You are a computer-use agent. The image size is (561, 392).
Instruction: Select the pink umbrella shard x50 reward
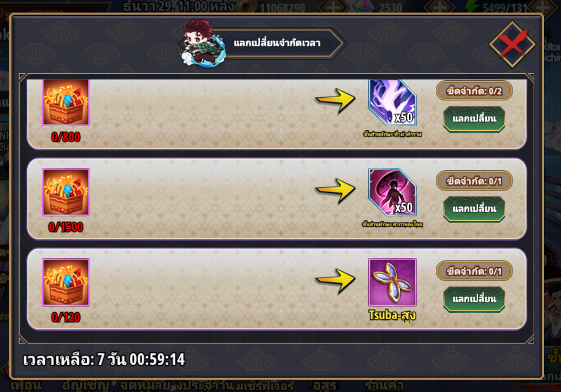click(393, 192)
